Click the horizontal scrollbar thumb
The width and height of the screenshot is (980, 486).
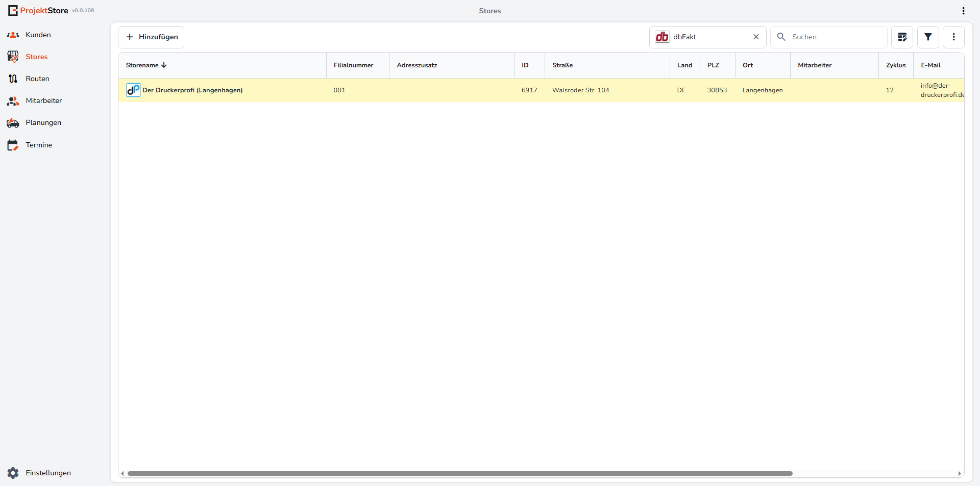pos(460,473)
